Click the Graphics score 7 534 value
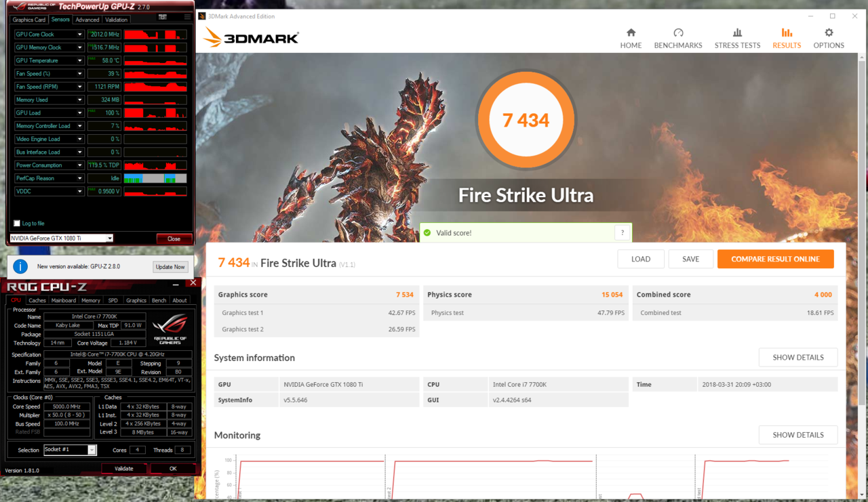Image resolution: width=868 pixels, height=502 pixels. [405, 295]
